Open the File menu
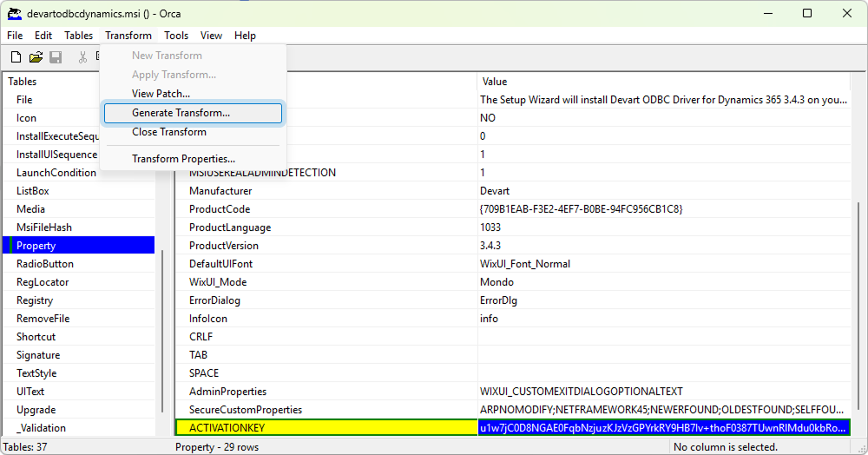 coord(15,36)
